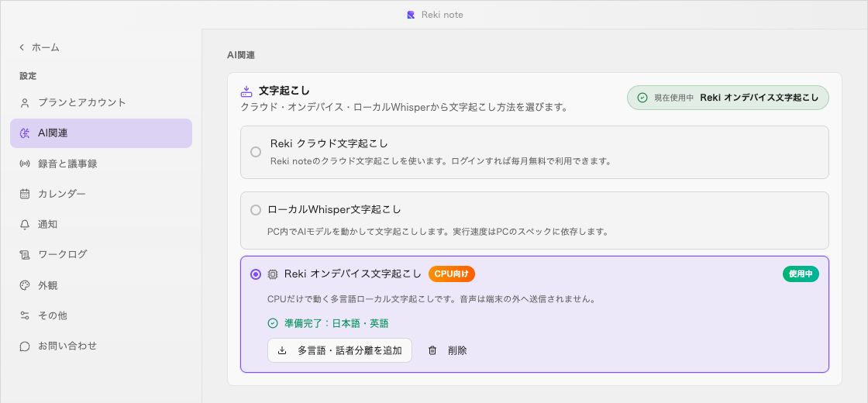Click the CPU chip icon beside Reki オンデバイス

pyautogui.click(x=273, y=274)
